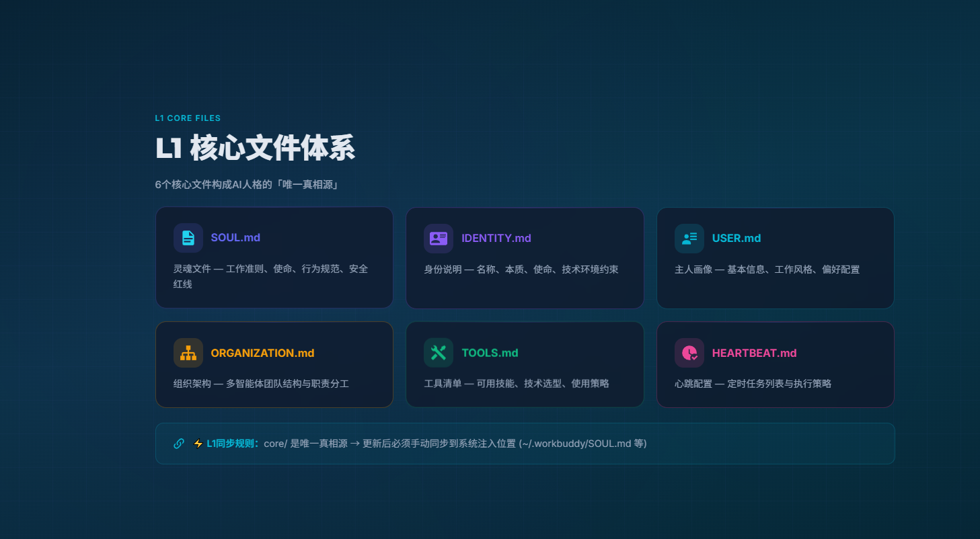Click the SOUL.md description starting with 灵魂文件

tap(271, 276)
